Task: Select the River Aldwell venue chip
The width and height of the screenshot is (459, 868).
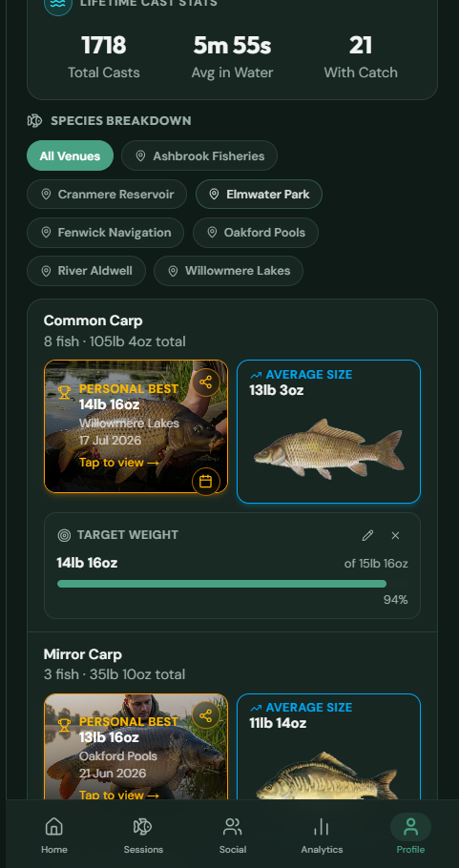Action: point(87,271)
